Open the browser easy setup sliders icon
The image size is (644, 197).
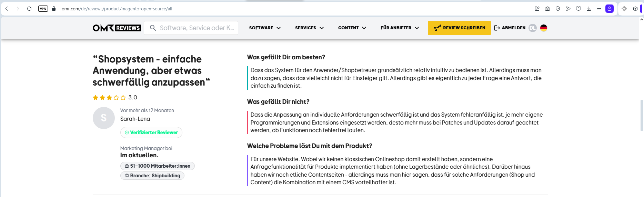click(x=599, y=9)
